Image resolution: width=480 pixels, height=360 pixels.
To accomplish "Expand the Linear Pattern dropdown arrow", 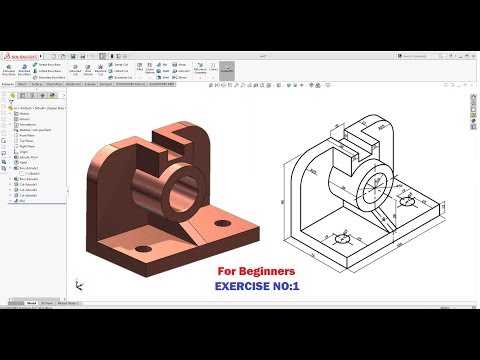I will 150,78.
